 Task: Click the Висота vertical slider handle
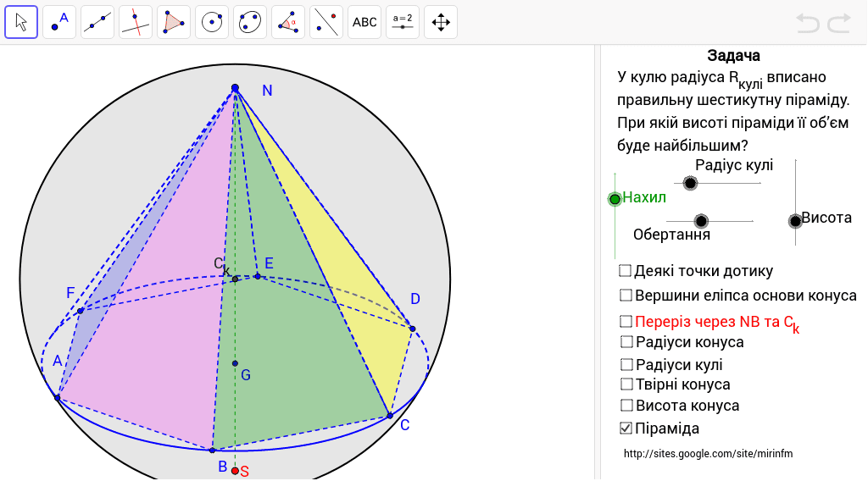[x=795, y=221]
